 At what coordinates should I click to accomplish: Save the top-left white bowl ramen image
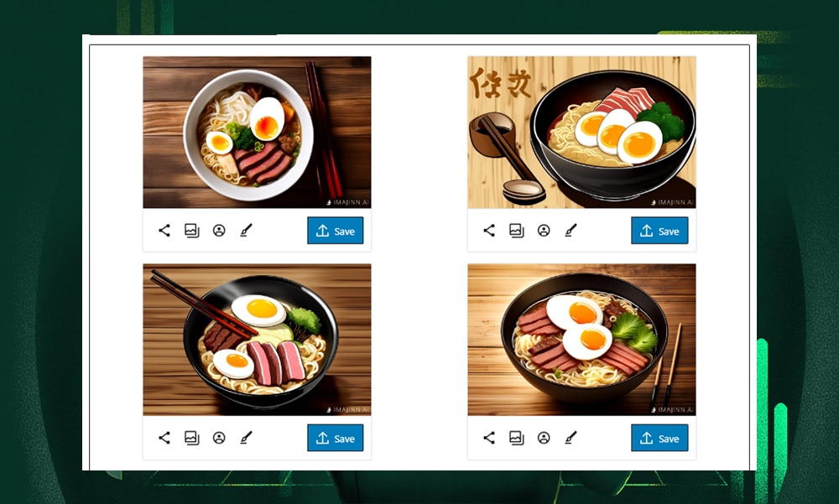335,231
